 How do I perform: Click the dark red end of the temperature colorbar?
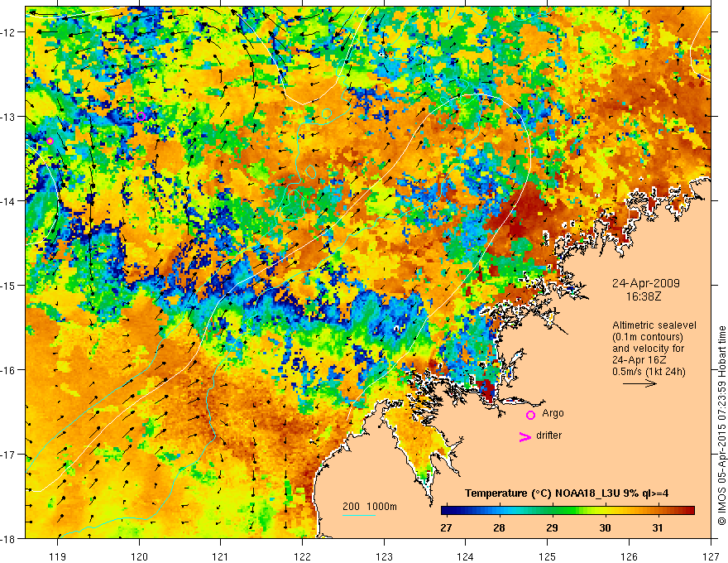point(691,511)
